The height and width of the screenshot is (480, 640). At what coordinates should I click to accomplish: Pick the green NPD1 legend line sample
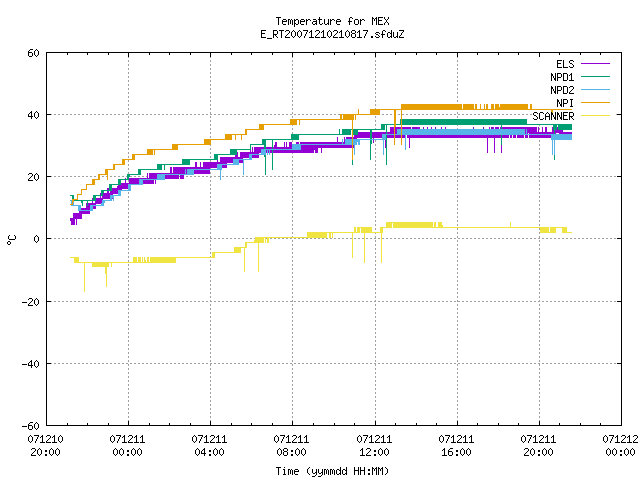595,76
